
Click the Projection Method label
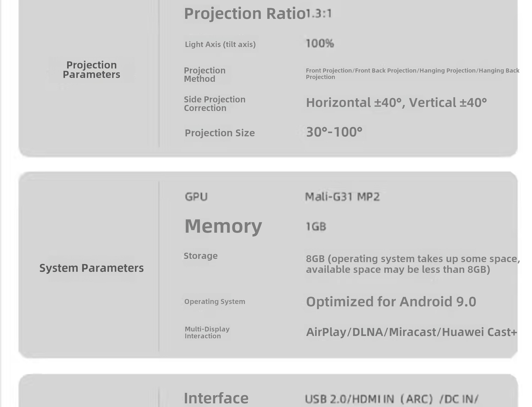click(x=204, y=74)
